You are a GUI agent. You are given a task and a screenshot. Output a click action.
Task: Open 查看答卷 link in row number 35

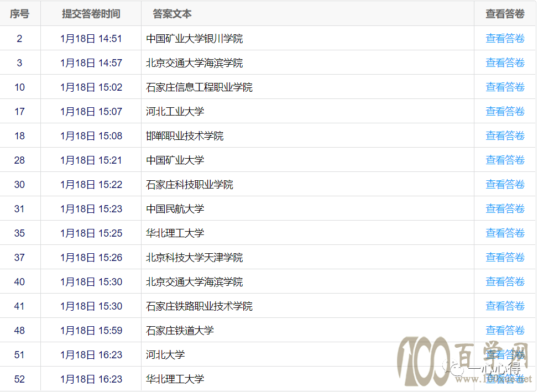pyautogui.click(x=505, y=233)
